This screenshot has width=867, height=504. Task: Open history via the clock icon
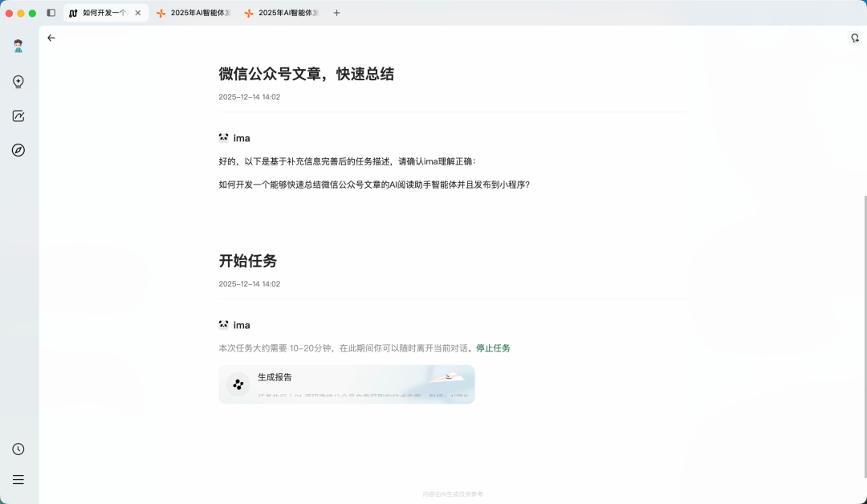coord(18,449)
